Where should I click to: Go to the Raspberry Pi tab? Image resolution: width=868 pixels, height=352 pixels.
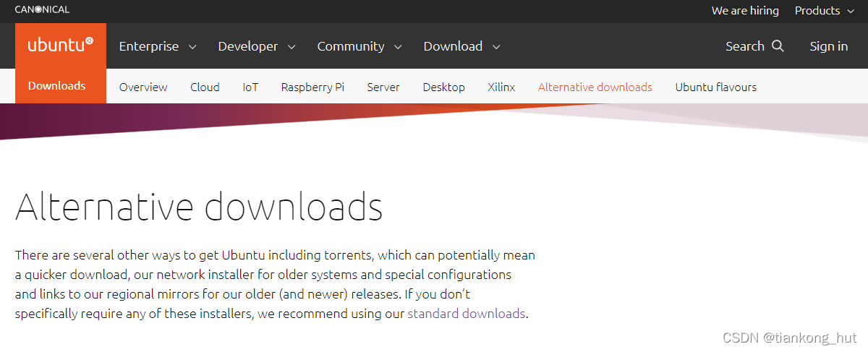pyautogui.click(x=312, y=87)
